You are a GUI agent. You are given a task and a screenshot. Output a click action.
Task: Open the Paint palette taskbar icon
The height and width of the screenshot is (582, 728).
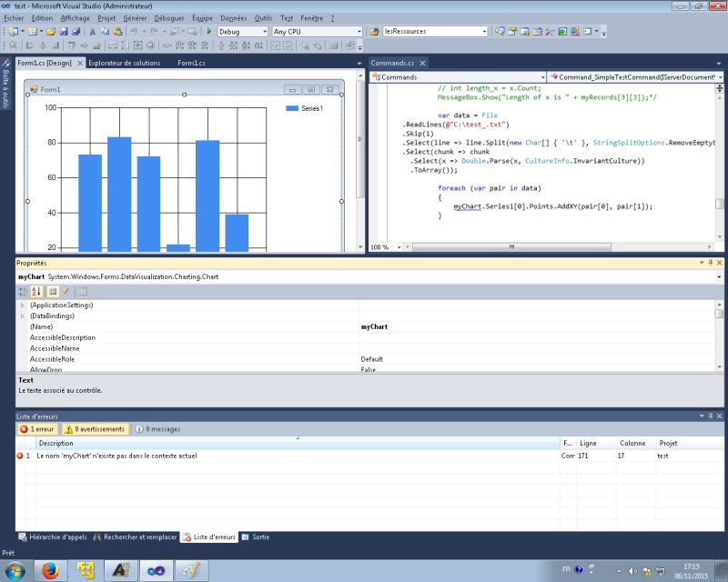tap(191, 570)
